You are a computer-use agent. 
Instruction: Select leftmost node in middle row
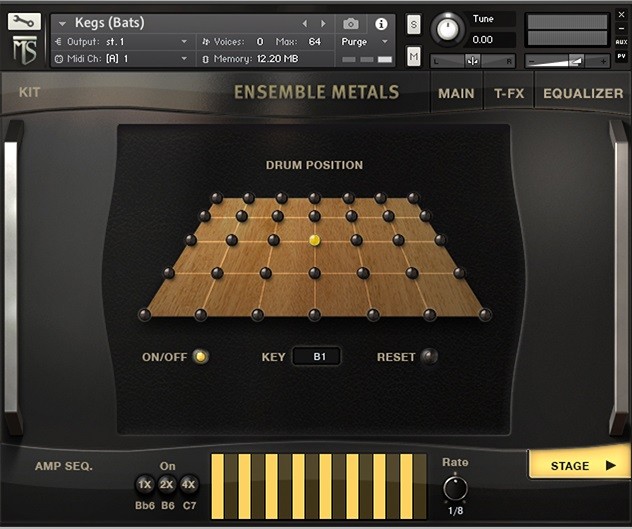click(191, 240)
